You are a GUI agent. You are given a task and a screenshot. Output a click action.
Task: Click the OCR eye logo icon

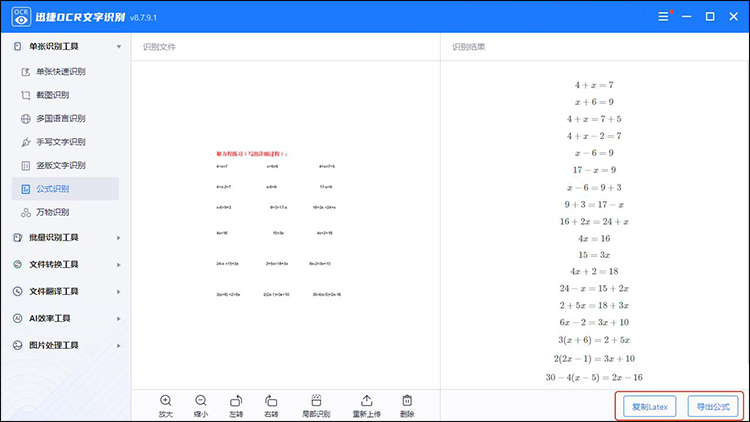tap(21, 17)
